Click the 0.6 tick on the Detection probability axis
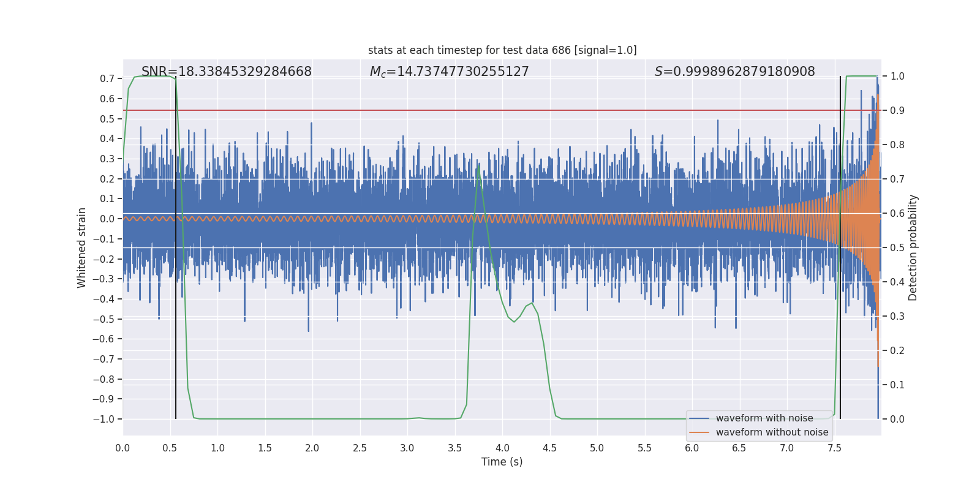This screenshot has height=490, width=980. pos(897,213)
